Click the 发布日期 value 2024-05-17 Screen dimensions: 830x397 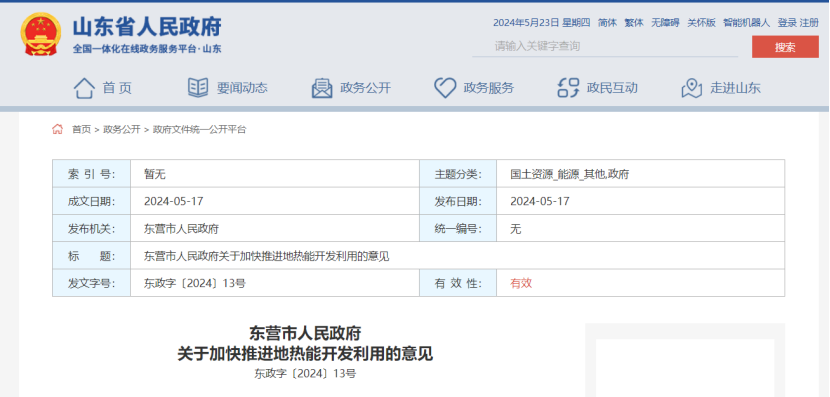540,201
